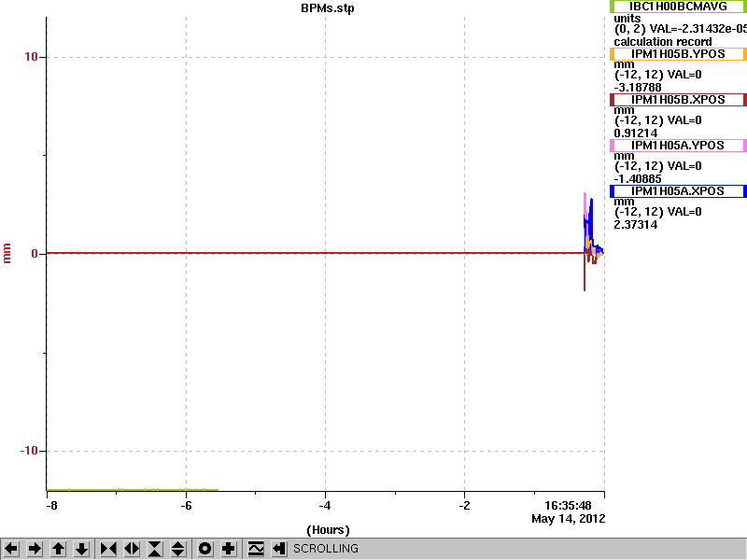
Task: Pan the graph right with the right arrow
Action: click(35, 549)
